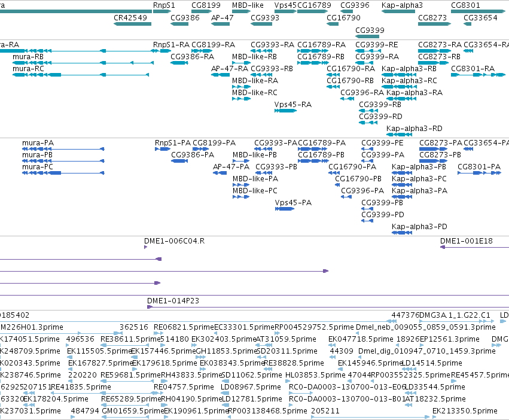Select the 205211 EST label
The width and height of the screenshot is (509, 420).
[325, 410]
